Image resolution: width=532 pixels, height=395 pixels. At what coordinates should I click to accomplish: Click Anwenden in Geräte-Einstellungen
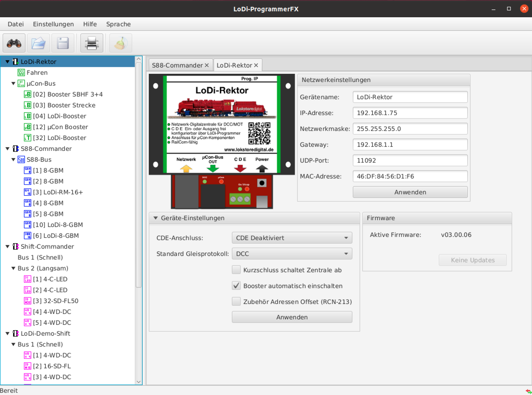tap(292, 317)
